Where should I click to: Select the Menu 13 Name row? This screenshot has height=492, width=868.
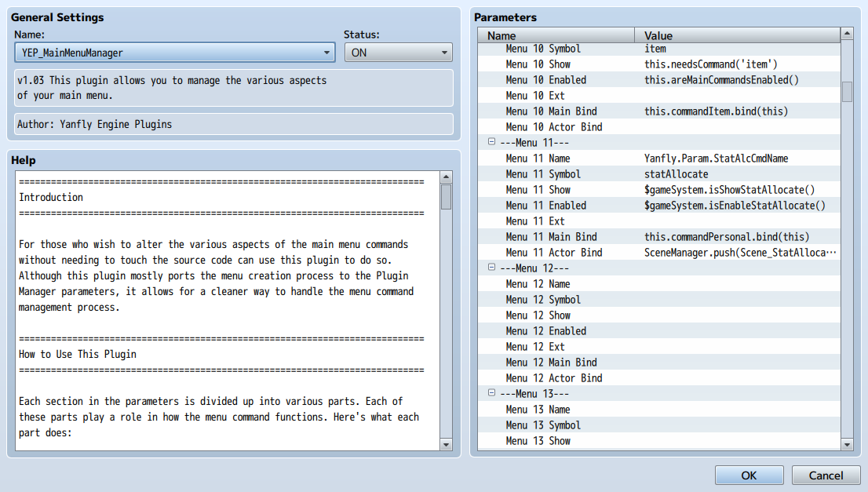(x=658, y=410)
